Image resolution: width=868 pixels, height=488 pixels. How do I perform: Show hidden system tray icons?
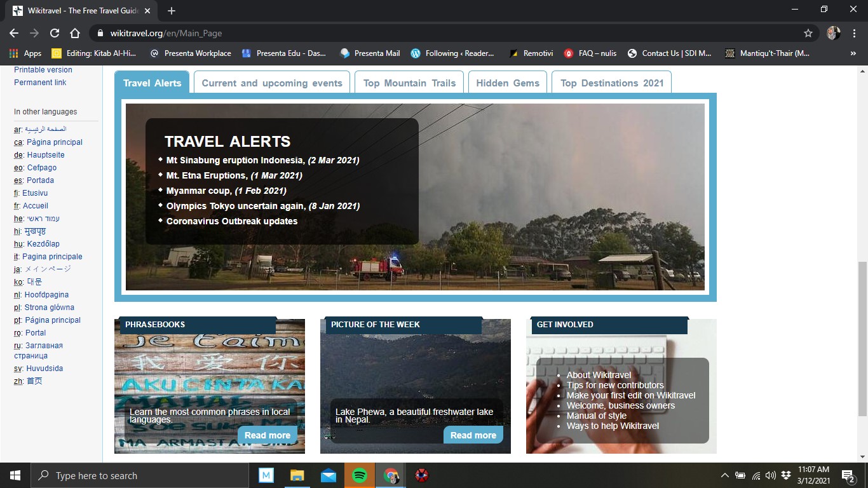[724, 475]
